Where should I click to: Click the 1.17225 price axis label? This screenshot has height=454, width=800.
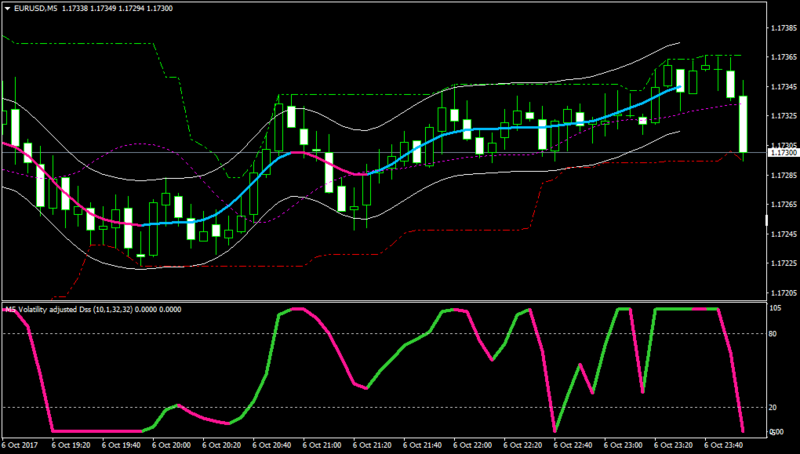[x=784, y=263]
